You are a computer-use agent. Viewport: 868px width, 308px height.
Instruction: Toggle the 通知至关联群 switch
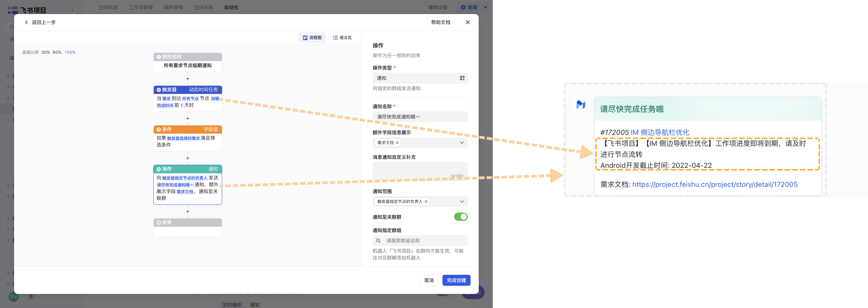pyautogui.click(x=461, y=217)
